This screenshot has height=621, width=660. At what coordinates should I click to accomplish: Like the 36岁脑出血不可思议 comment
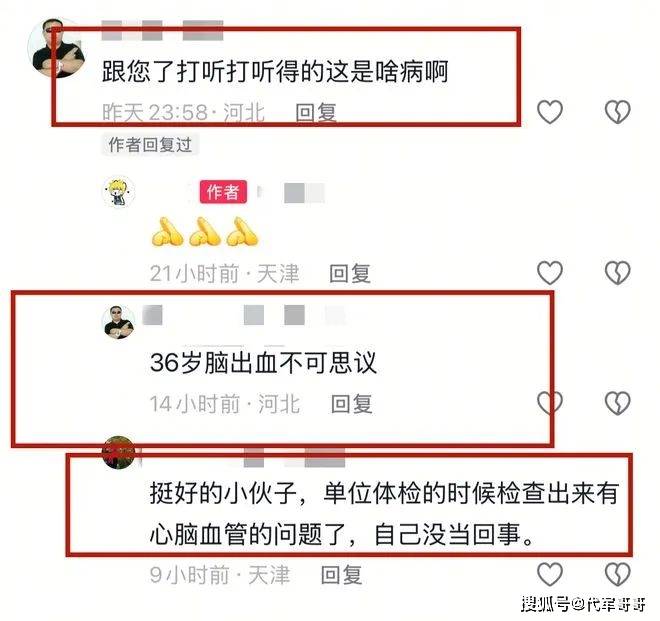coord(550,403)
